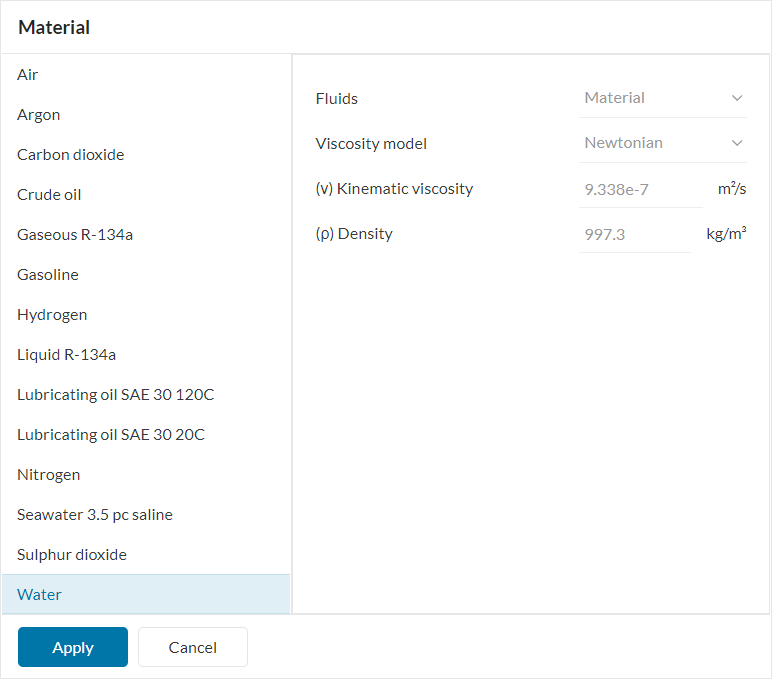
Task: Select Gaseous R-134a material
Action: click(x=75, y=235)
